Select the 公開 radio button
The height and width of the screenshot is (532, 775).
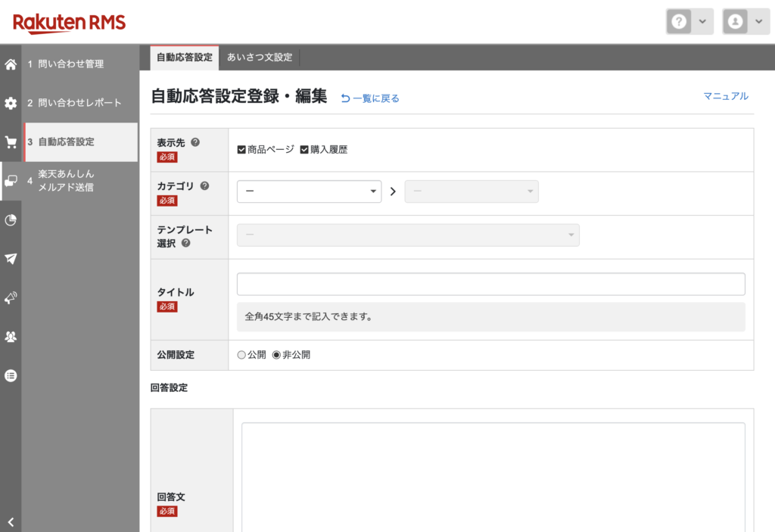point(241,355)
